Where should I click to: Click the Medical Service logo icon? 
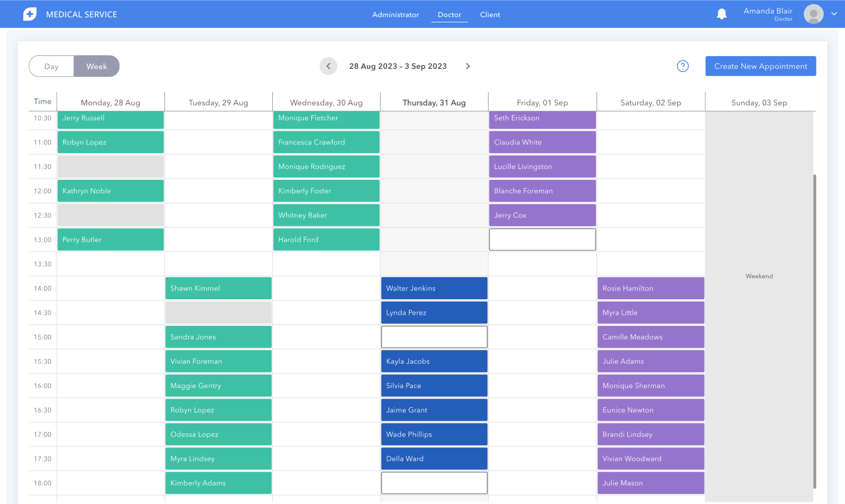(30, 15)
